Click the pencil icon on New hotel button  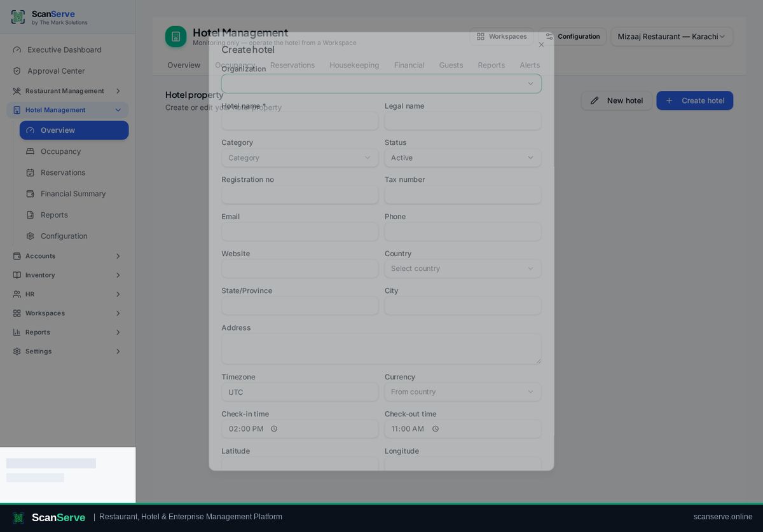point(595,100)
